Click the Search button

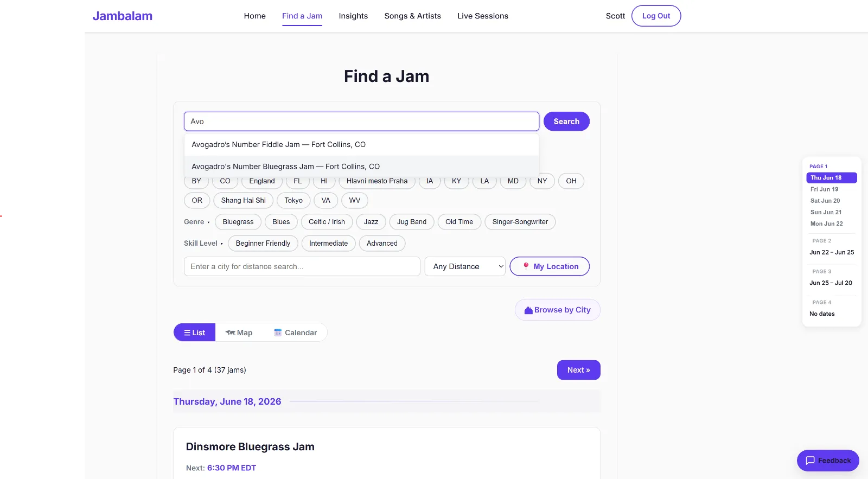click(x=566, y=122)
